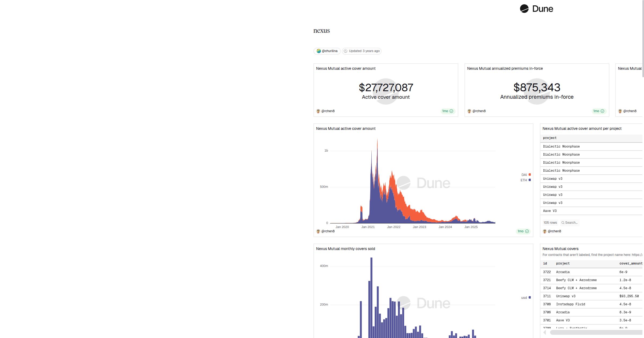Open @churilina author profile avatar

(319, 51)
